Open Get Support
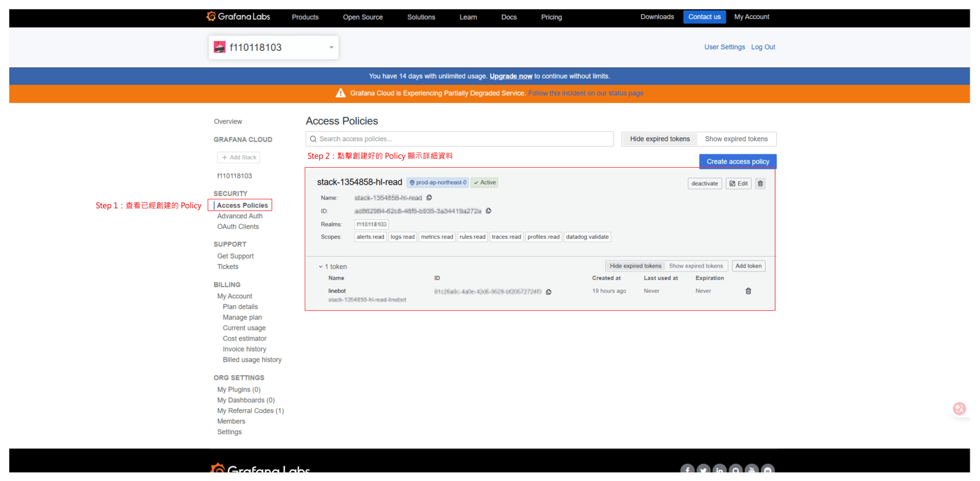The height and width of the screenshot is (481, 980). pyautogui.click(x=235, y=256)
